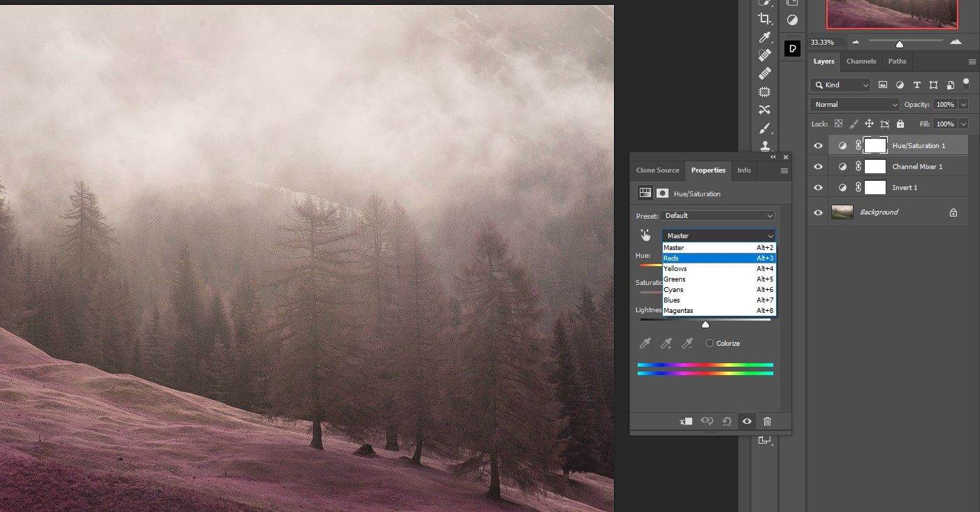980x512 pixels.
Task: Open the Layers panel menu
Action: click(972, 61)
